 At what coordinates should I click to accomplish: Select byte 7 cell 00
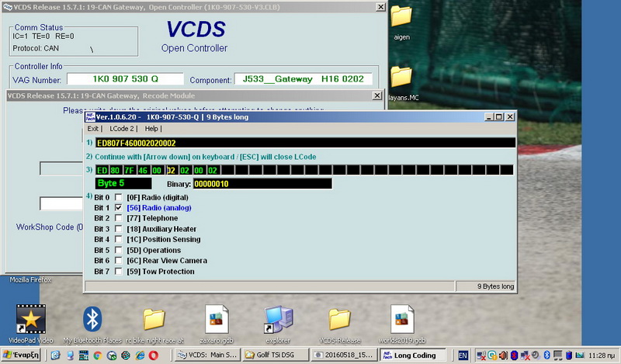(199, 170)
